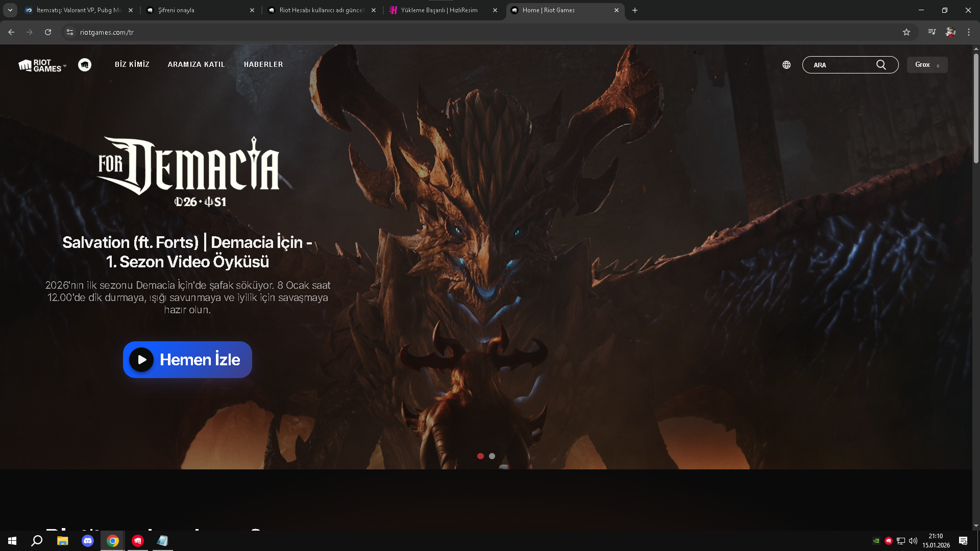Click the For Demacia logo banner
The width and height of the screenshot is (980, 551).
188,172
